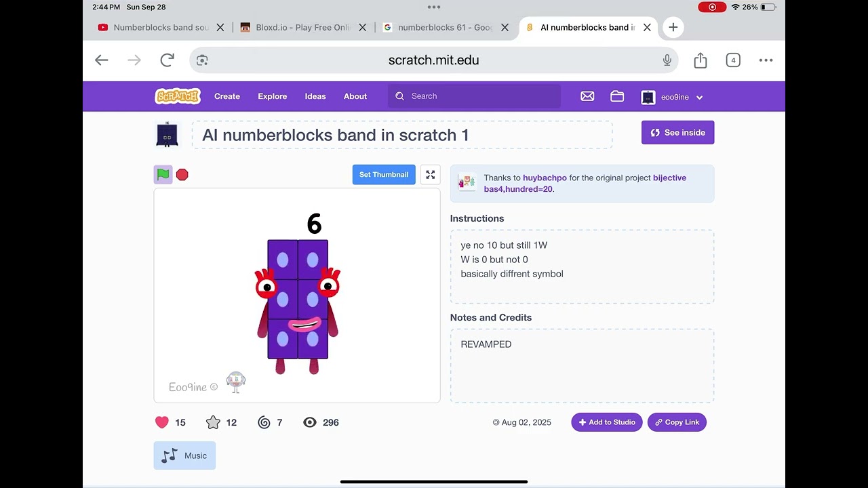Open the Explore page
The width and height of the screenshot is (868, 488).
click(x=273, y=96)
